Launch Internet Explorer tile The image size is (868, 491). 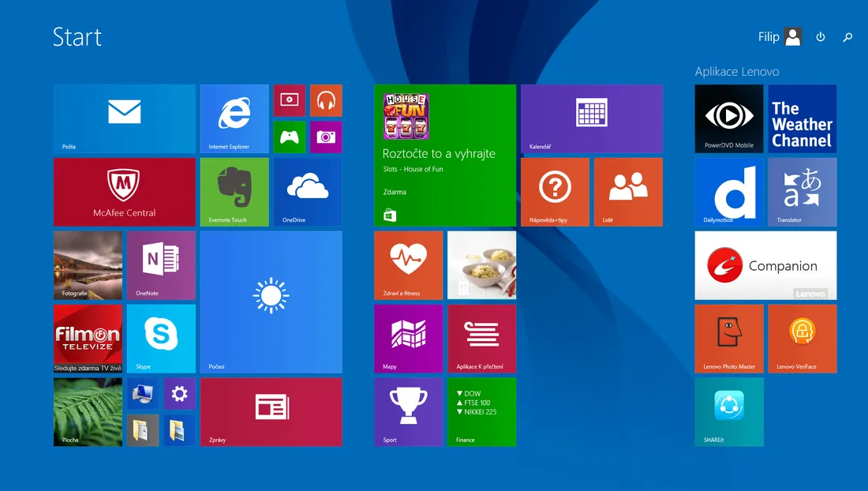pyautogui.click(x=234, y=119)
